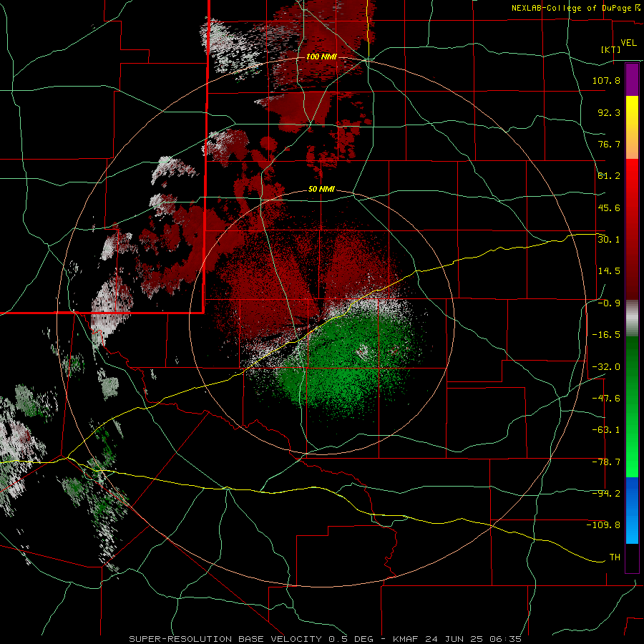Click the blue segment of the velocity color bar
The width and height of the screenshot is (644, 644).
point(632,510)
